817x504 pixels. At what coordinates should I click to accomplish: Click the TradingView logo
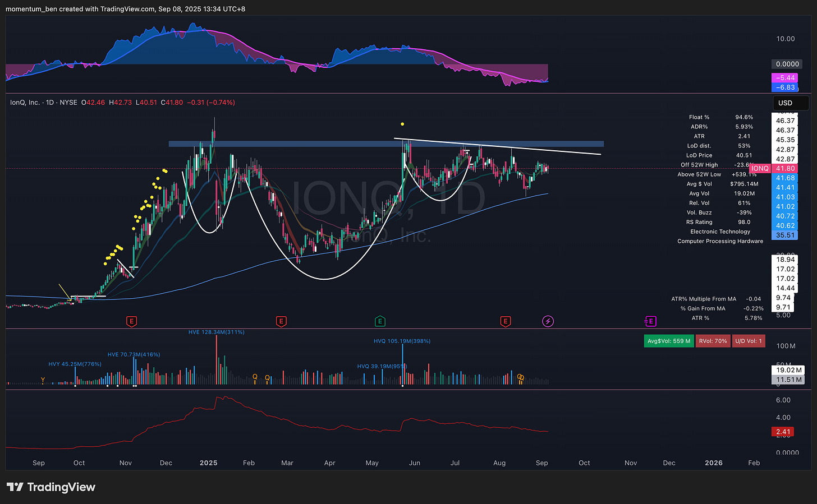point(51,487)
